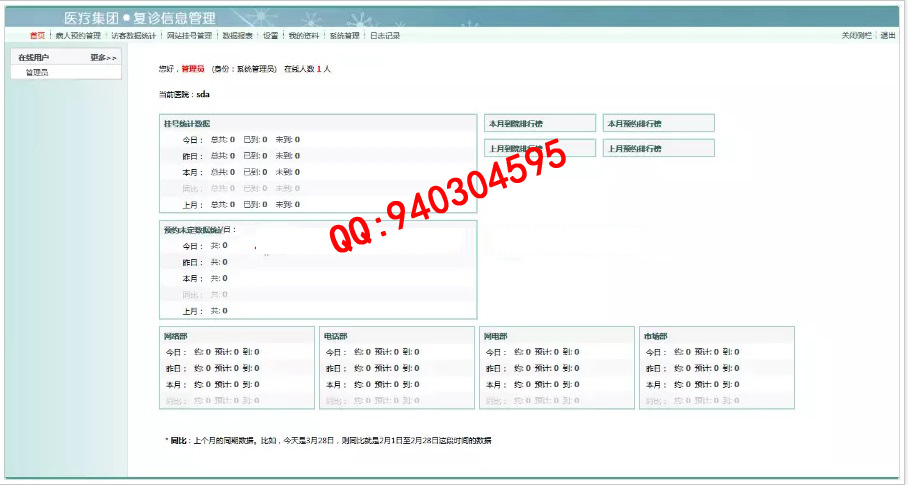The width and height of the screenshot is (908, 485).
Task: Open the 首页 home menu item
Action: [x=37, y=35]
